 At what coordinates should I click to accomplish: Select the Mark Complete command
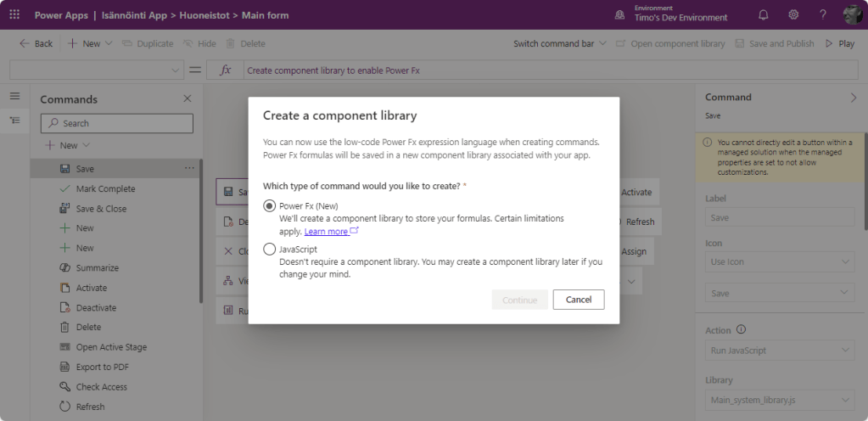(x=105, y=188)
